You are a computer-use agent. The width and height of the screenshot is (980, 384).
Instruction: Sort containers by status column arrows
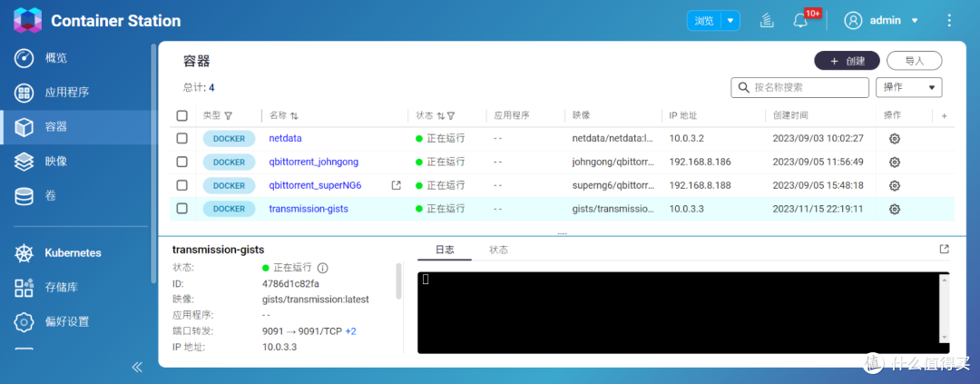[441, 115]
